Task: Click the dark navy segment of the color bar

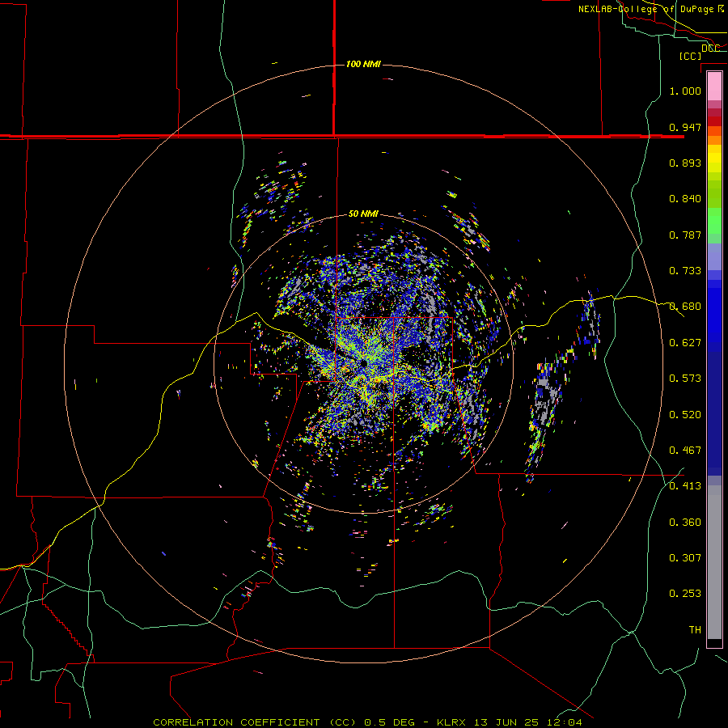Action: [x=714, y=413]
